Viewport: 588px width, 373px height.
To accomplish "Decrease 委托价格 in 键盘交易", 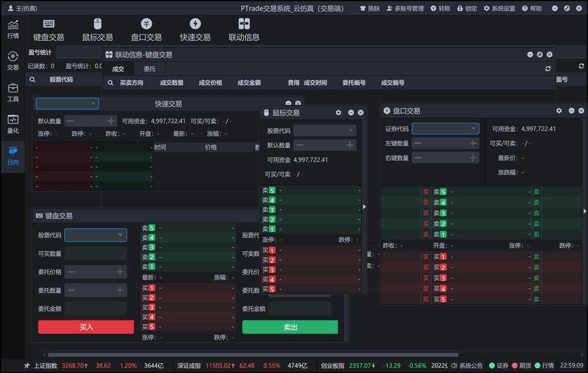I will point(72,272).
